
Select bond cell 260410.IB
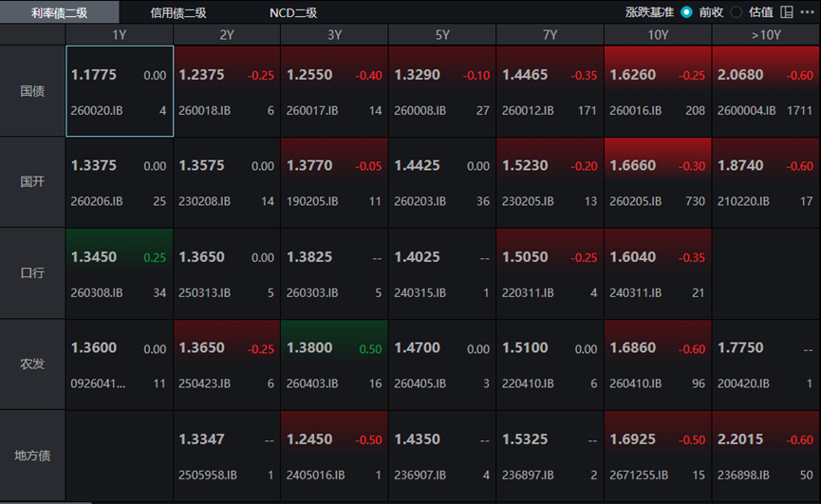click(658, 364)
